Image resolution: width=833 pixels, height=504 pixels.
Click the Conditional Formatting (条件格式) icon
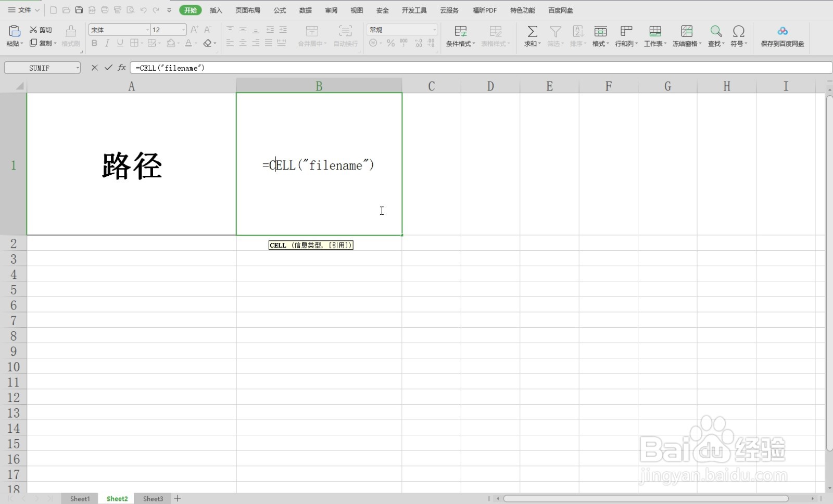click(460, 31)
